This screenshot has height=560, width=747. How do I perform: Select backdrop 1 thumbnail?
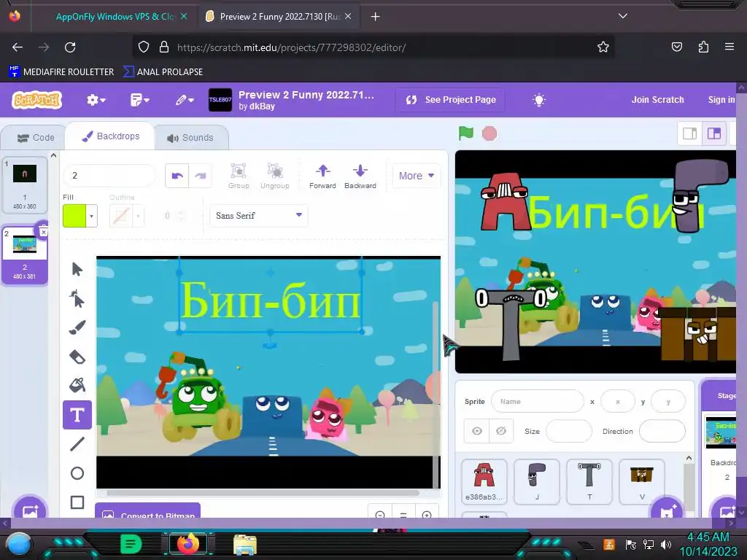click(25, 185)
